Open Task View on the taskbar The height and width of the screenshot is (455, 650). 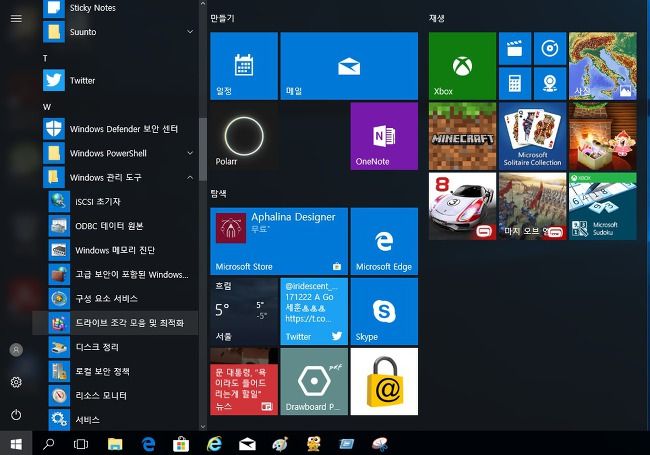click(x=81, y=444)
